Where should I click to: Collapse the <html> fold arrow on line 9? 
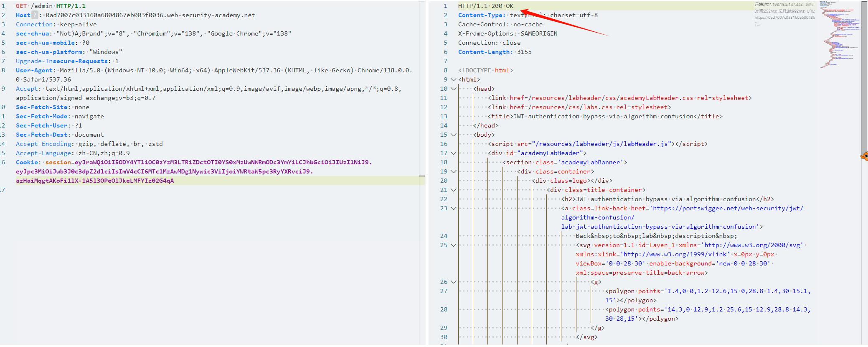click(453, 79)
